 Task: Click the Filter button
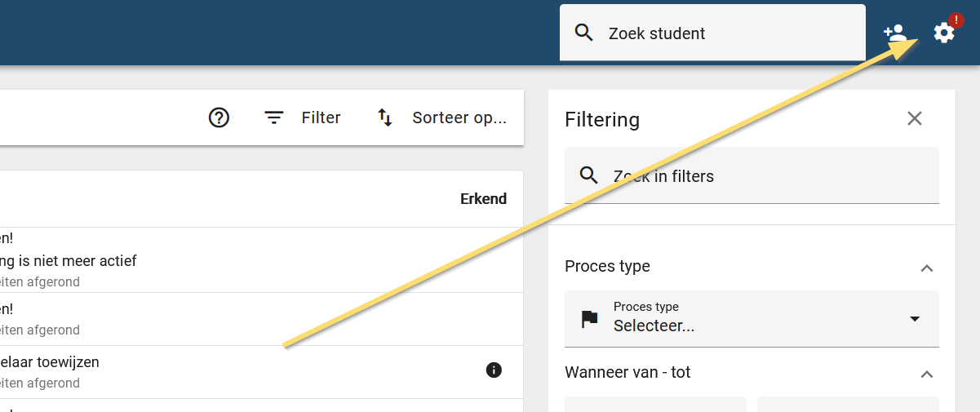[x=302, y=117]
